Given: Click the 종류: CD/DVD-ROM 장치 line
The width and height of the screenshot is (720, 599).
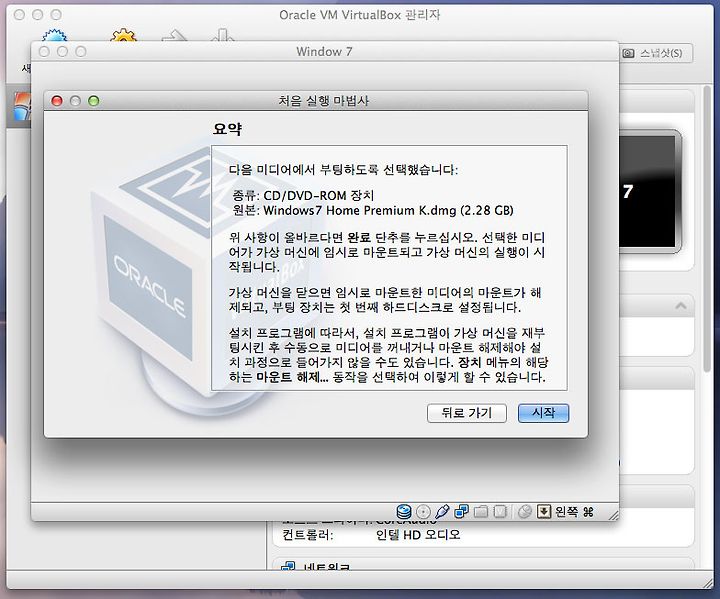Looking at the screenshot, I should 303,196.
